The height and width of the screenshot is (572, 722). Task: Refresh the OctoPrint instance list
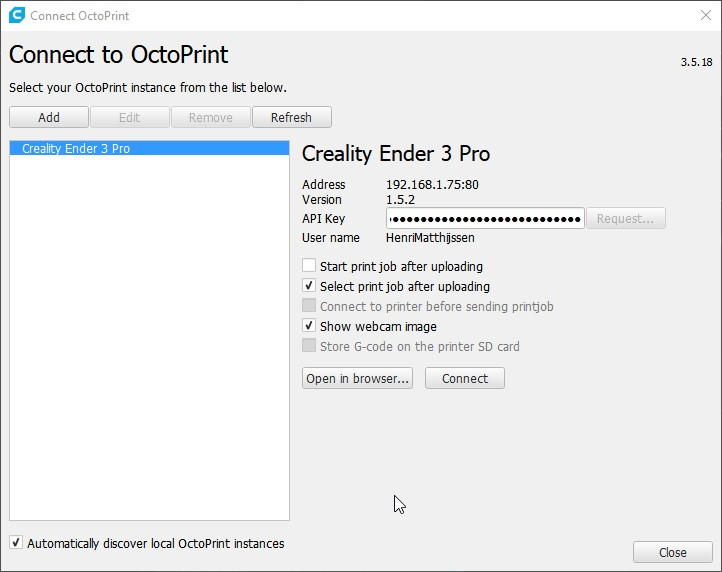click(291, 117)
